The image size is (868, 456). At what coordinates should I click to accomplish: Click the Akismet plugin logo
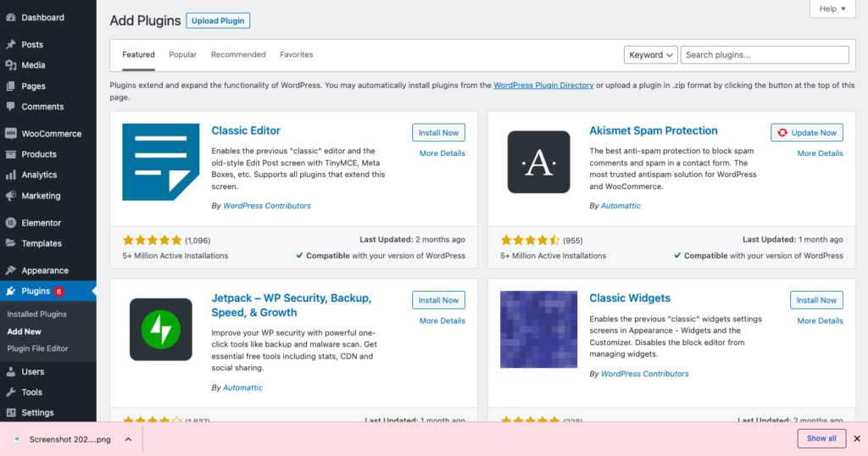538,162
